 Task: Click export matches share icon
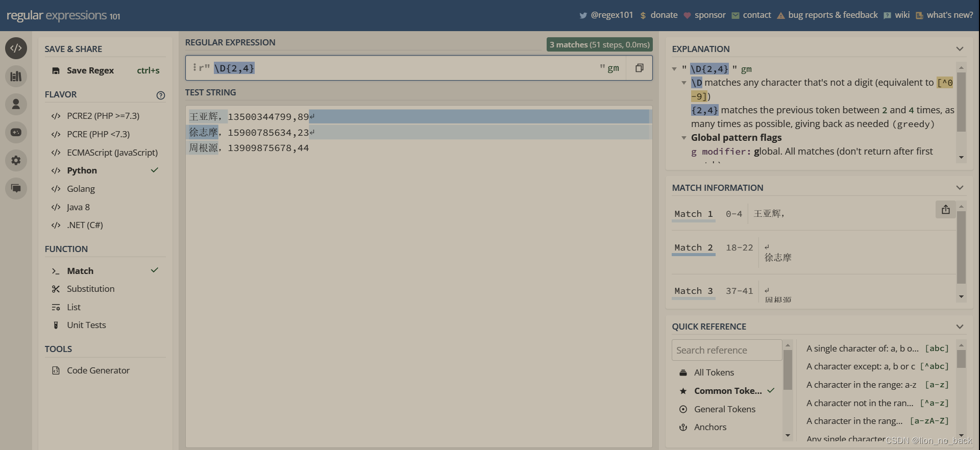(945, 210)
